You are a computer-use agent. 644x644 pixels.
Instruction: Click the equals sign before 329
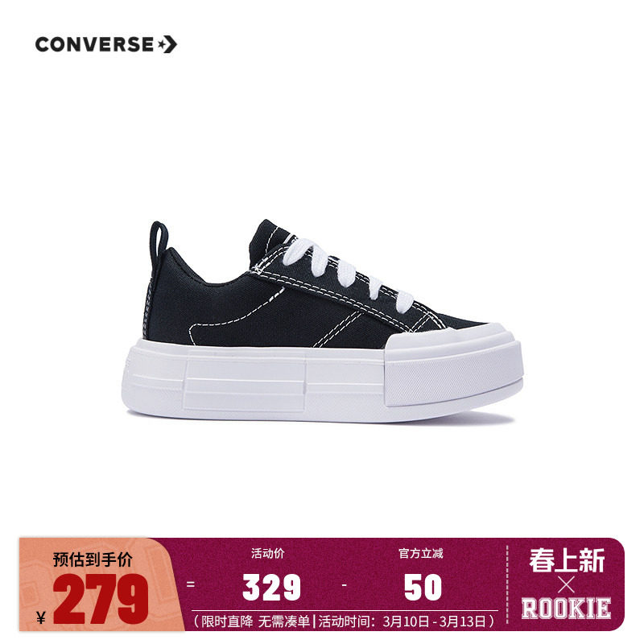tap(190, 584)
